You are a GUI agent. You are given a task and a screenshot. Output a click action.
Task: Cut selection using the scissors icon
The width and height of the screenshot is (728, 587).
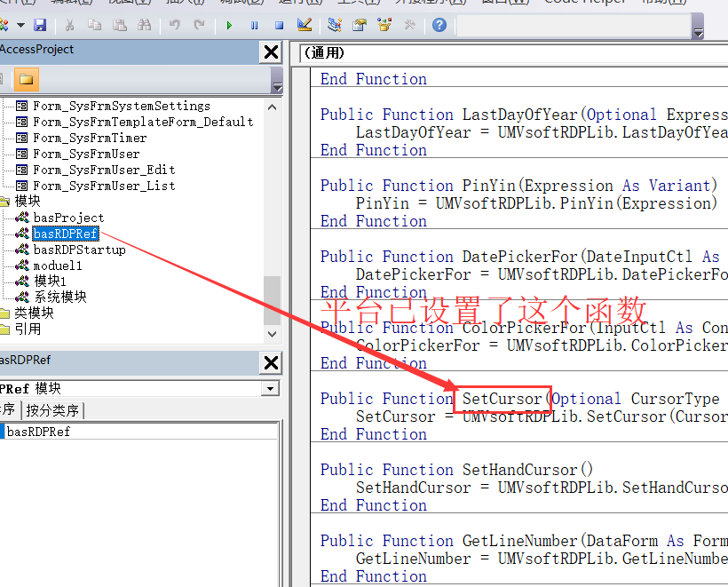(x=69, y=25)
